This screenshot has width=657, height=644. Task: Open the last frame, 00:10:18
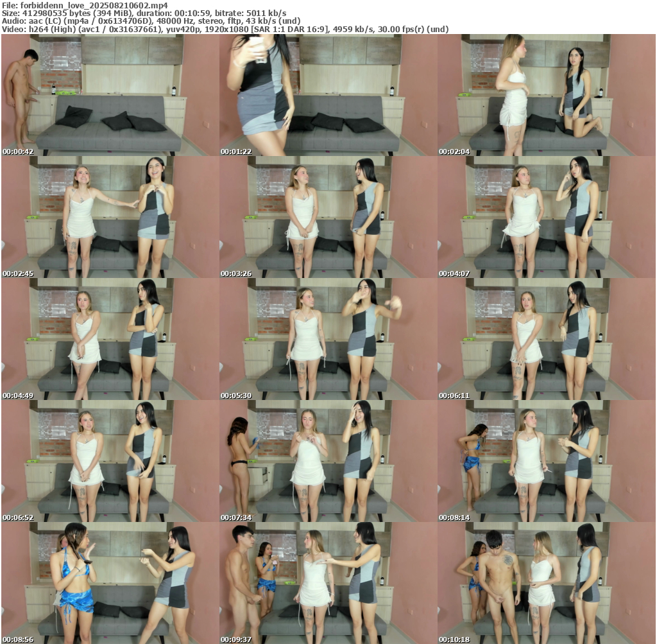tap(546, 583)
